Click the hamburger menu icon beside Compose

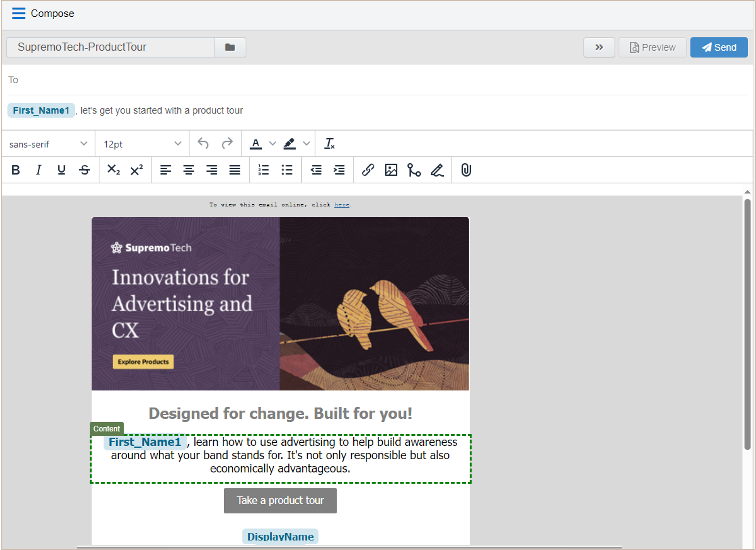[x=18, y=13]
